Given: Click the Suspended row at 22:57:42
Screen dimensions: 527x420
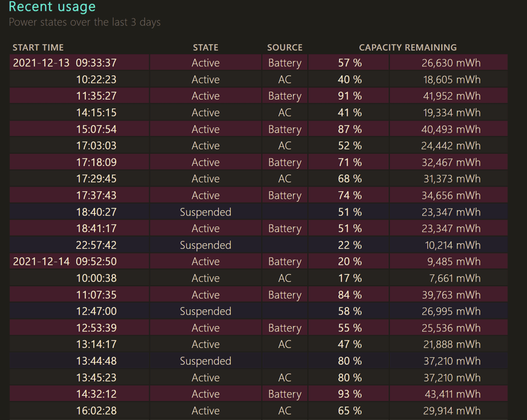Looking at the screenshot, I should click(x=205, y=244).
